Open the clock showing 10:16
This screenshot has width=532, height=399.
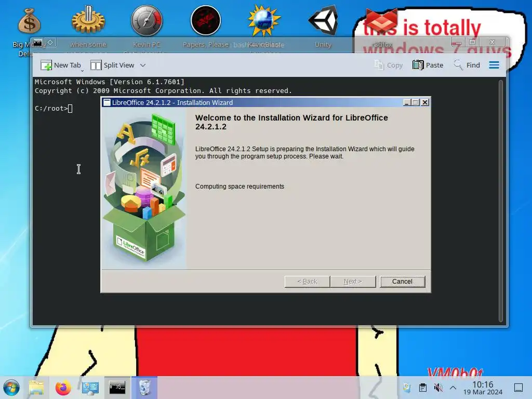coord(483,388)
